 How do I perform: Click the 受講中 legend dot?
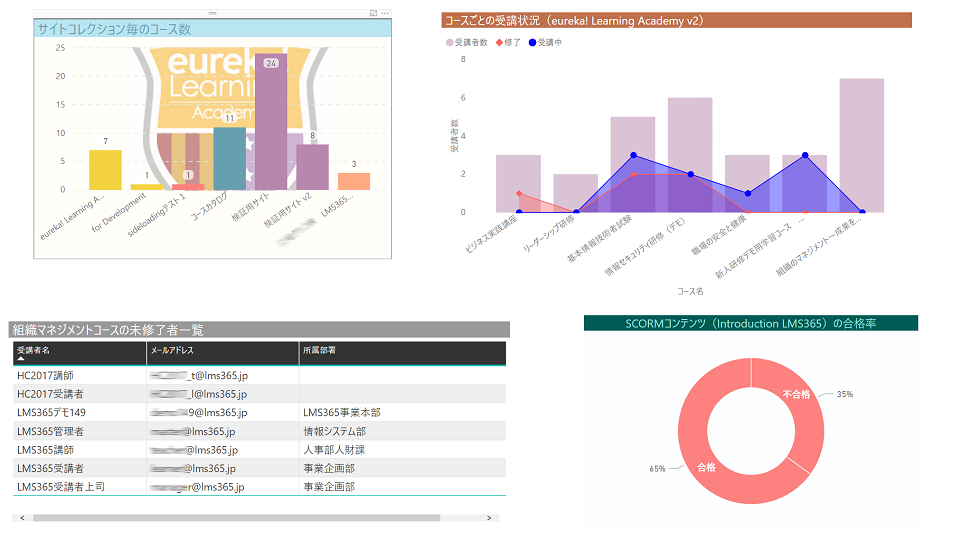coord(531,43)
